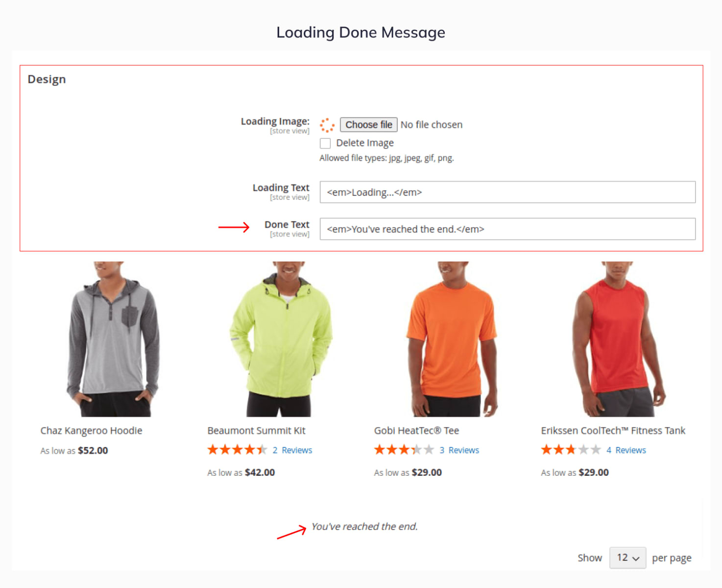Click the $29.00 price of Erikssen Fitness Tank
722x588 pixels.
(x=594, y=473)
